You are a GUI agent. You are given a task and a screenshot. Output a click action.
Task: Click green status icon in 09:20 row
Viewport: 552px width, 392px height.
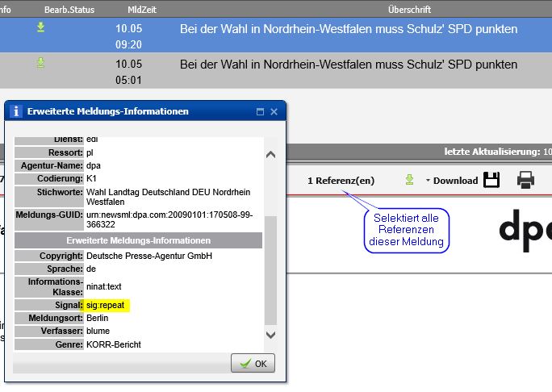pyautogui.click(x=40, y=28)
